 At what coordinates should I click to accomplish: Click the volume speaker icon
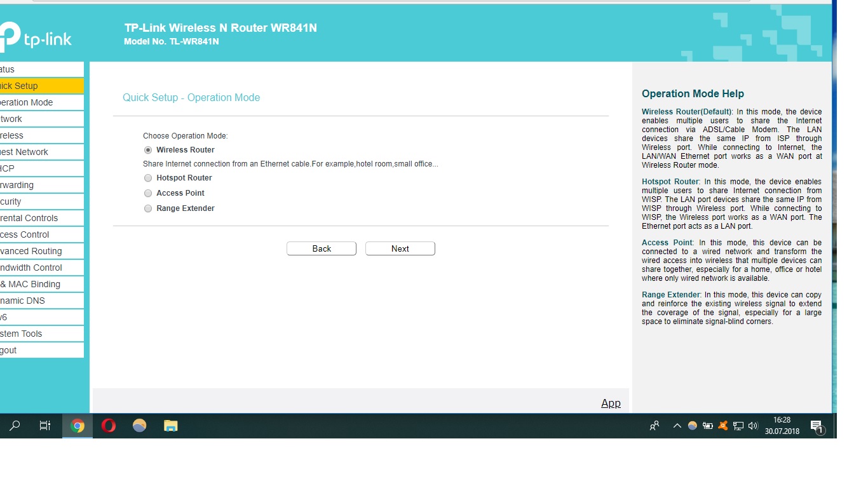754,426
